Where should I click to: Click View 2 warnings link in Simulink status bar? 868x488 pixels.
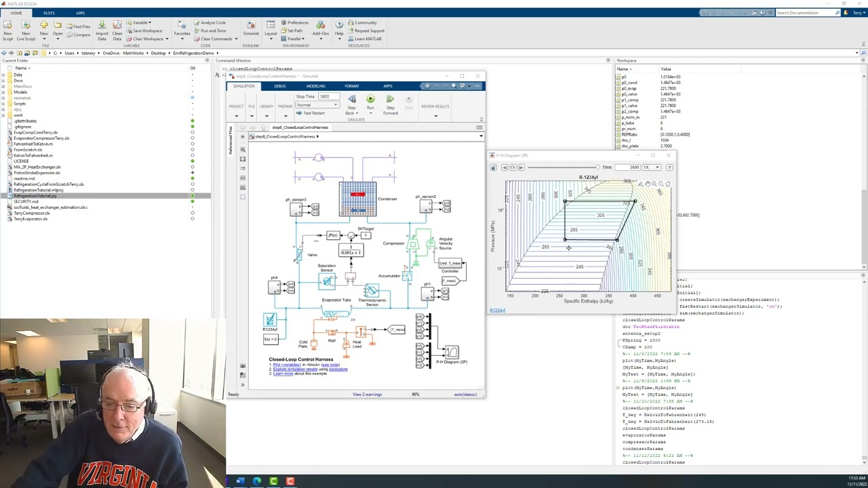[367, 394]
